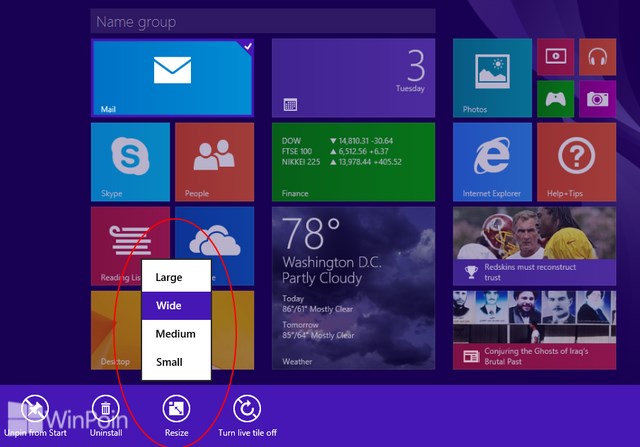This screenshot has width=640, height=447.
Task: Uncheck the Mail tile selection checkmark
Action: (248, 46)
